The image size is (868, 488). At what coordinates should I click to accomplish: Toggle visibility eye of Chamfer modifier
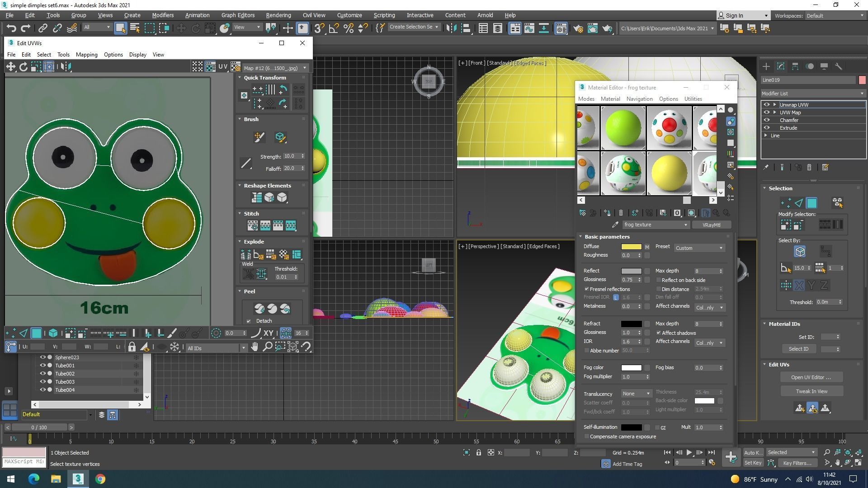pos(766,120)
